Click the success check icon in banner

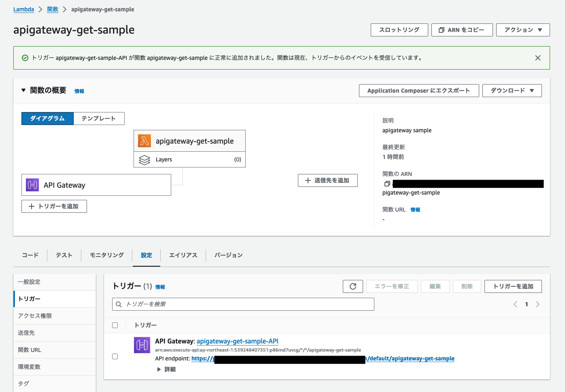[x=25, y=58]
